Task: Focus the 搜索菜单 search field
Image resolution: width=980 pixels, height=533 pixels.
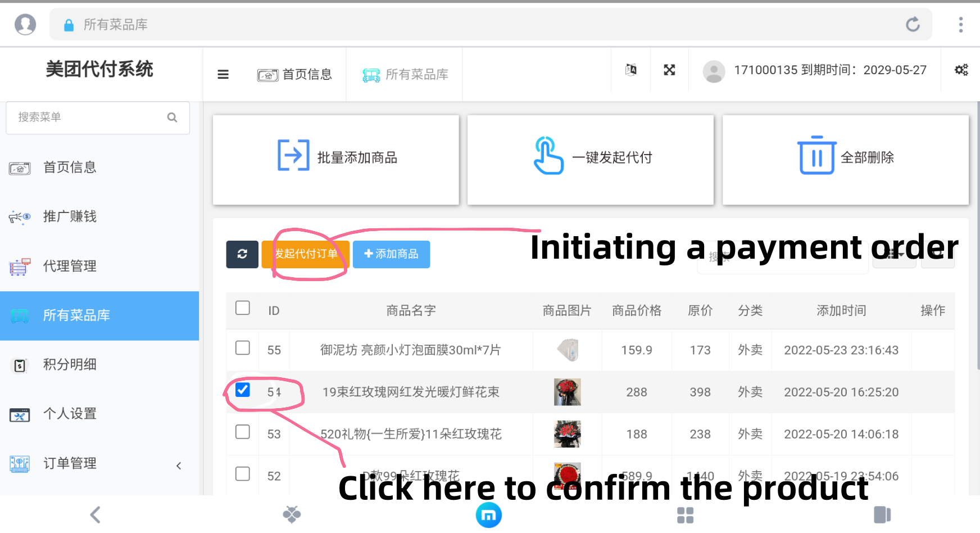Action: click(x=98, y=118)
